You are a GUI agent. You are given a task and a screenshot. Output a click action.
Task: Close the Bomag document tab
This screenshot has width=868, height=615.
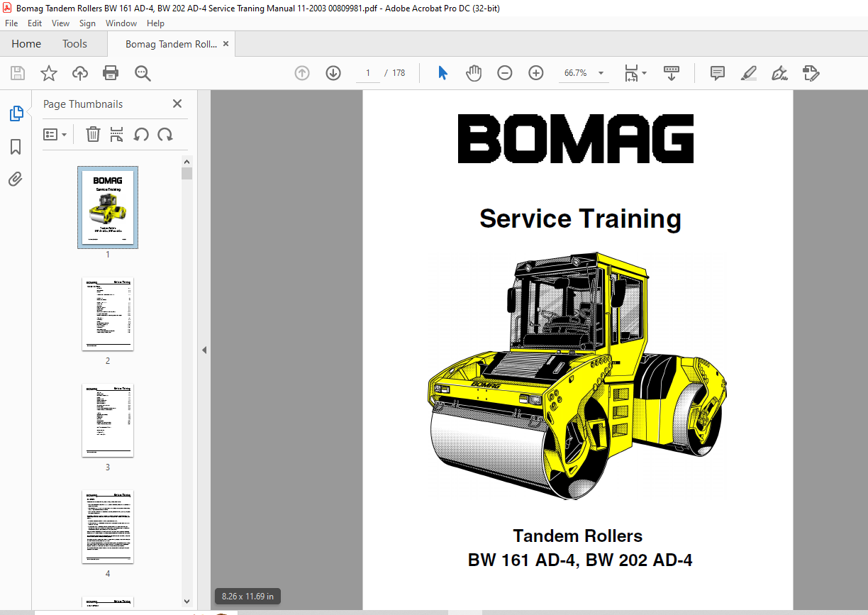point(226,44)
